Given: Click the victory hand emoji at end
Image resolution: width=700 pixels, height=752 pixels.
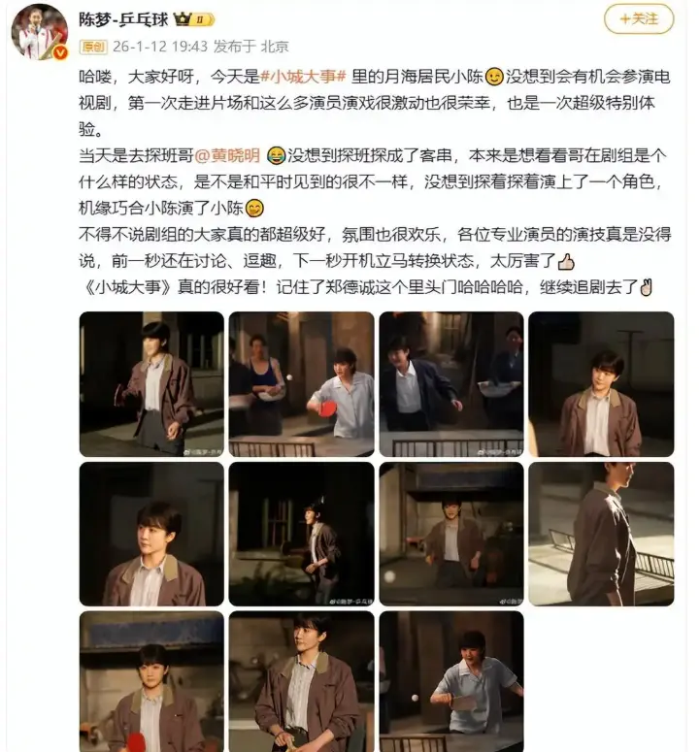Looking at the screenshot, I should 647,287.
